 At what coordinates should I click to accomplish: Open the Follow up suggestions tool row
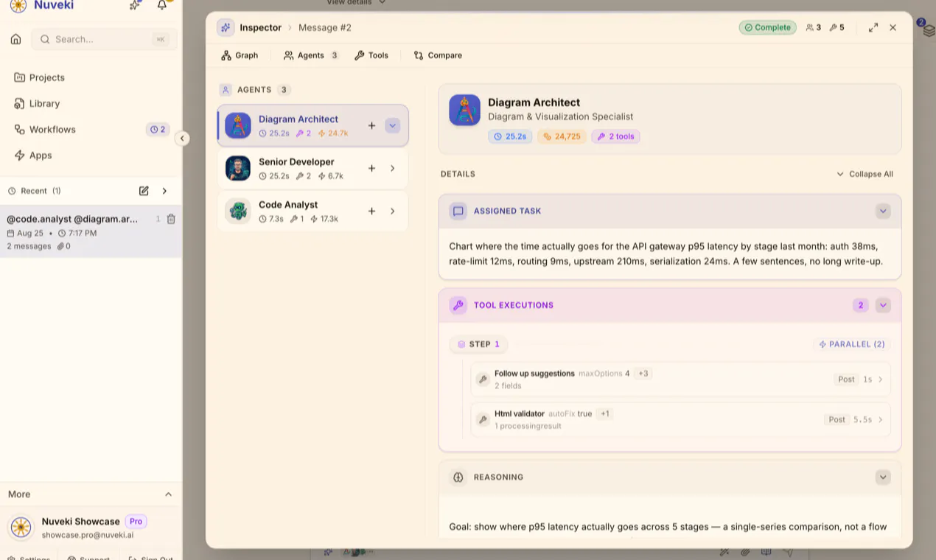pos(680,379)
